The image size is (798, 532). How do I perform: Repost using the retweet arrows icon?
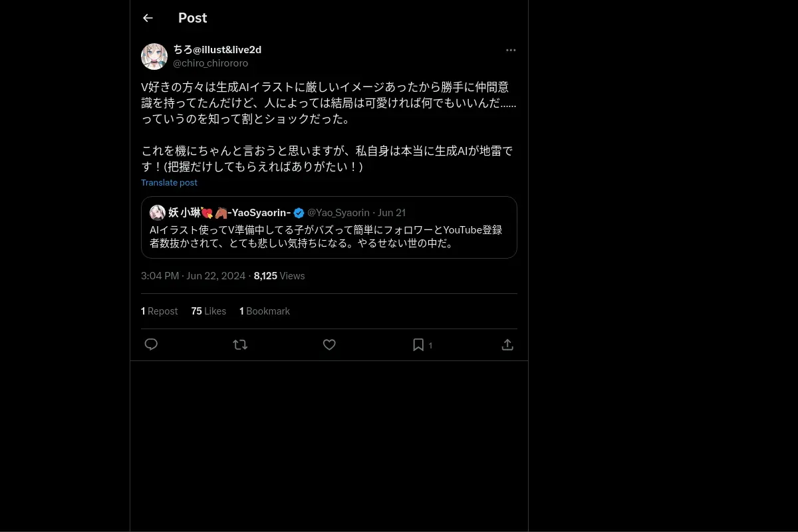tap(240, 344)
